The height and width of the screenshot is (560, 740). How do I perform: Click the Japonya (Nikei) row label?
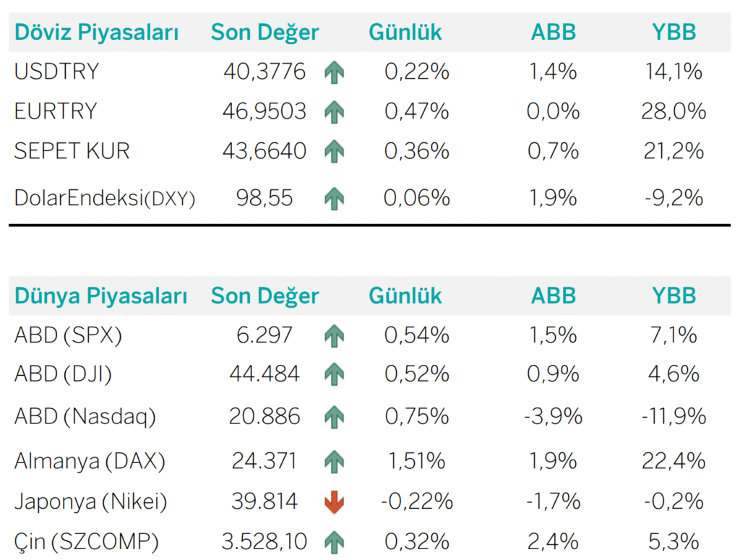pyautogui.click(x=91, y=501)
